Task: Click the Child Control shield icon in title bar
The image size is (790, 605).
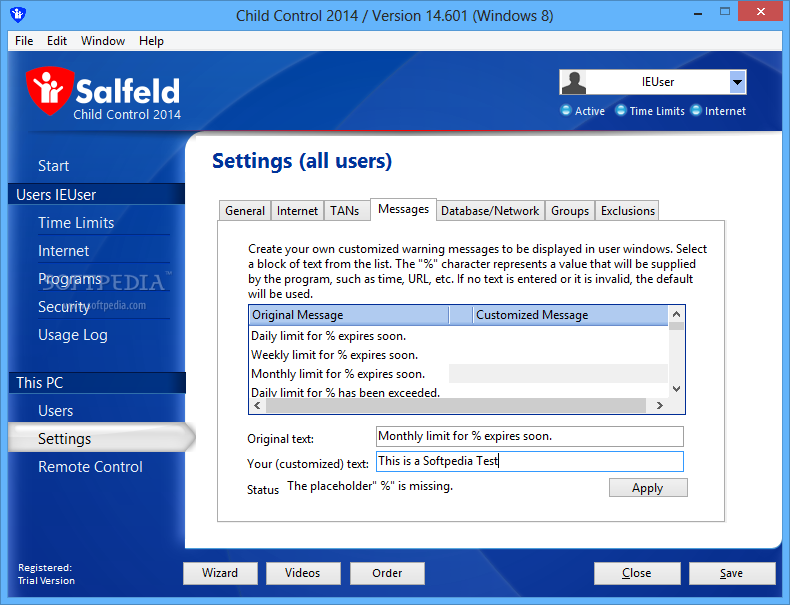Action: pos(18,15)
